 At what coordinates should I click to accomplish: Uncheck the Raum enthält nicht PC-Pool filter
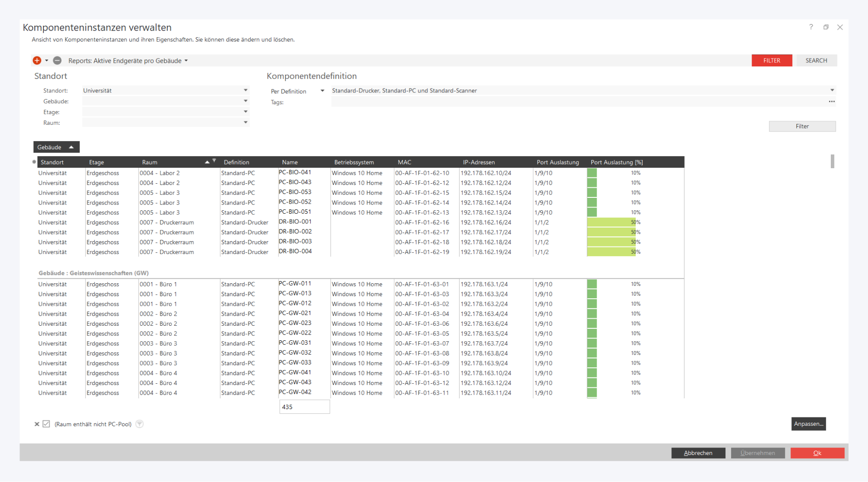(46, 424)
